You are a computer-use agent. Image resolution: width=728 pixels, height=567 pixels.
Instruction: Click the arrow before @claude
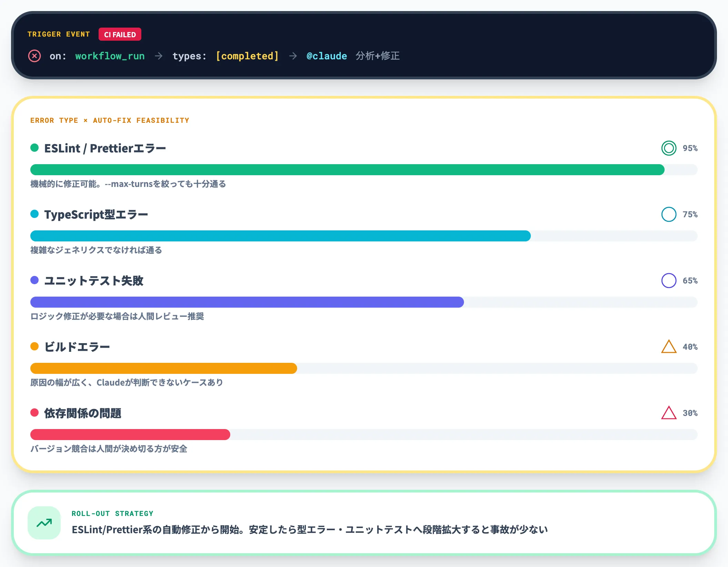293,56
